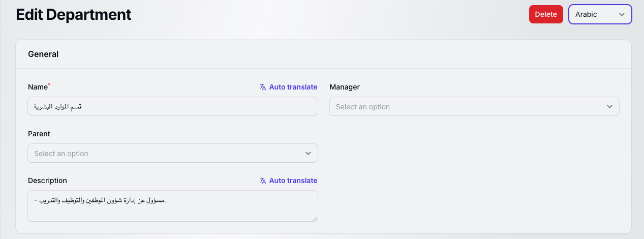Click the General section header
The image size is (644, 239).
tap(43, 54)
